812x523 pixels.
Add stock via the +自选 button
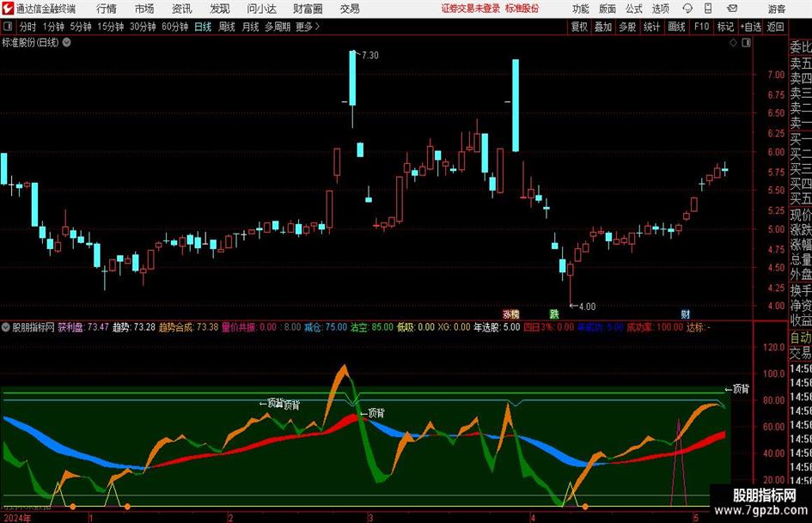[751, 27]
